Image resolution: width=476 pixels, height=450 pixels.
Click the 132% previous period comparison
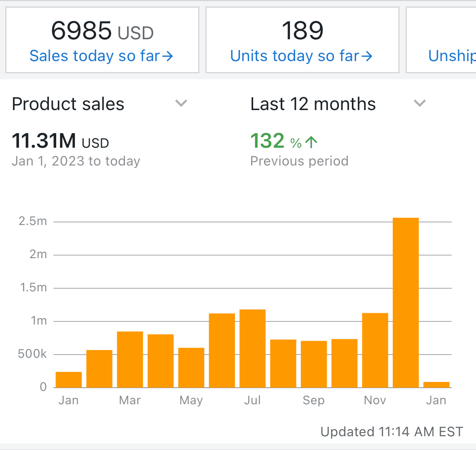point(275,141)
